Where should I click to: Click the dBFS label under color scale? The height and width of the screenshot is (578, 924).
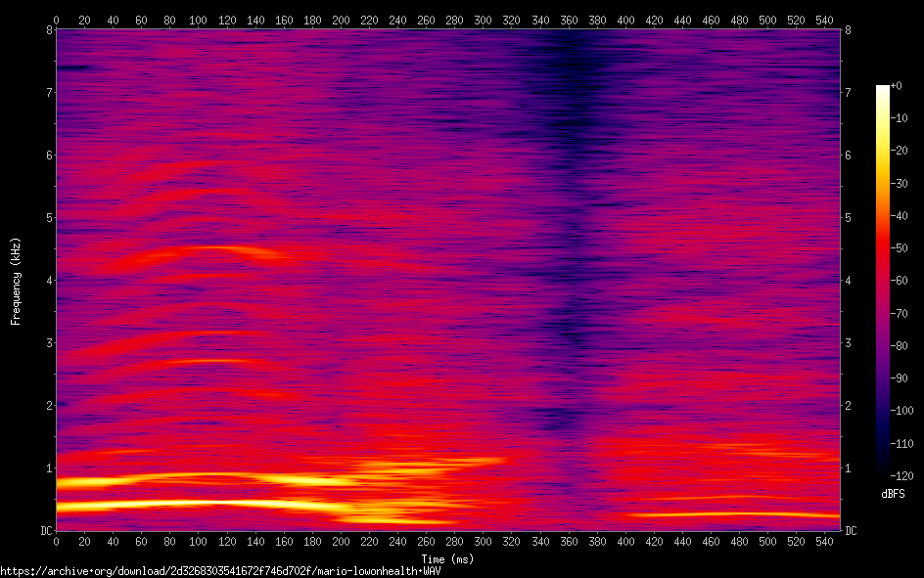[893, 496]
